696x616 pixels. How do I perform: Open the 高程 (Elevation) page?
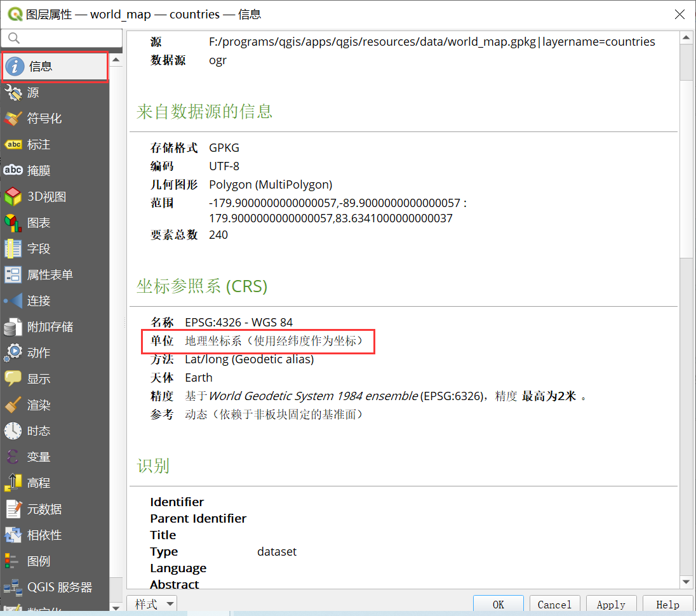point(55,483)
